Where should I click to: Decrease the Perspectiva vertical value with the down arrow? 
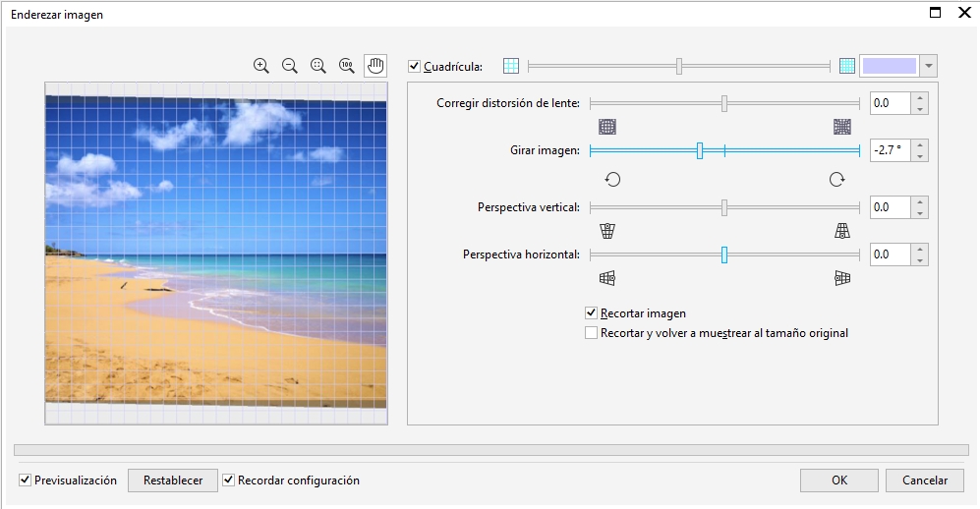tap(919, 213)
